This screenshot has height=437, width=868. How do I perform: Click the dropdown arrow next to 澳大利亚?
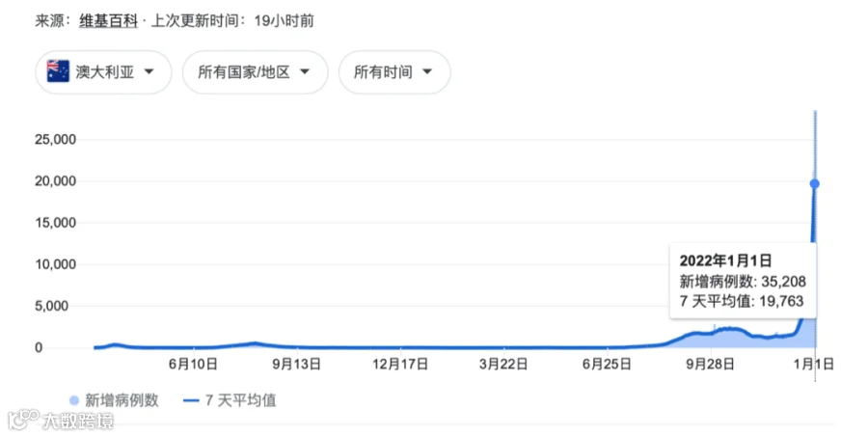149,71
